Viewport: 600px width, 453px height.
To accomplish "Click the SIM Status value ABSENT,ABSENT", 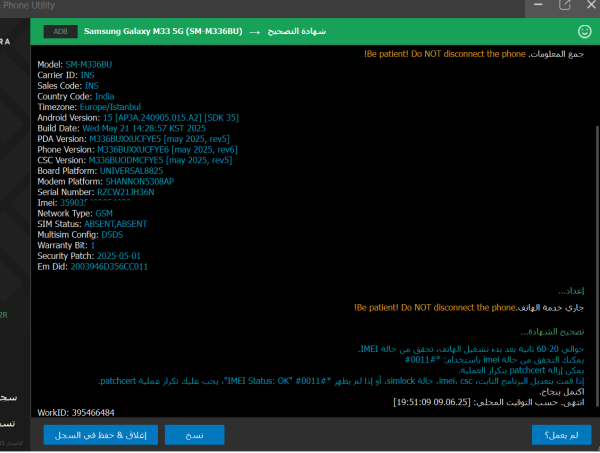I will (x=116, y=224).
